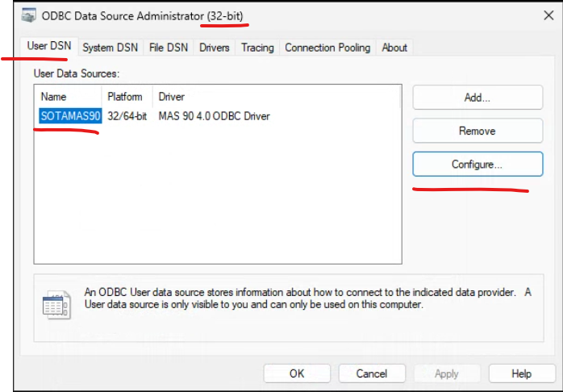Viewport: 563px width, 392px height.
Task: Select the SOTAMAS90 data source entry
Action: tap(70, 116)
